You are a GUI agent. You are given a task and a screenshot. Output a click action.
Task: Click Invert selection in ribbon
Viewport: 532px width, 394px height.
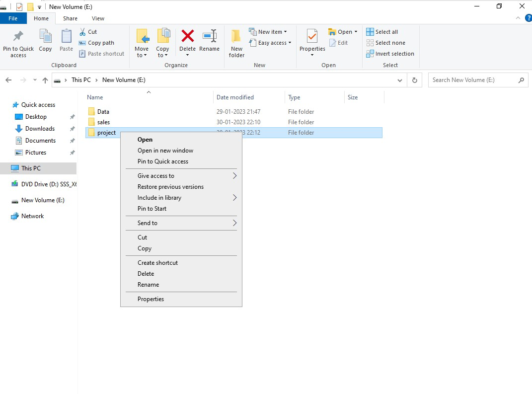coord(390,54)
